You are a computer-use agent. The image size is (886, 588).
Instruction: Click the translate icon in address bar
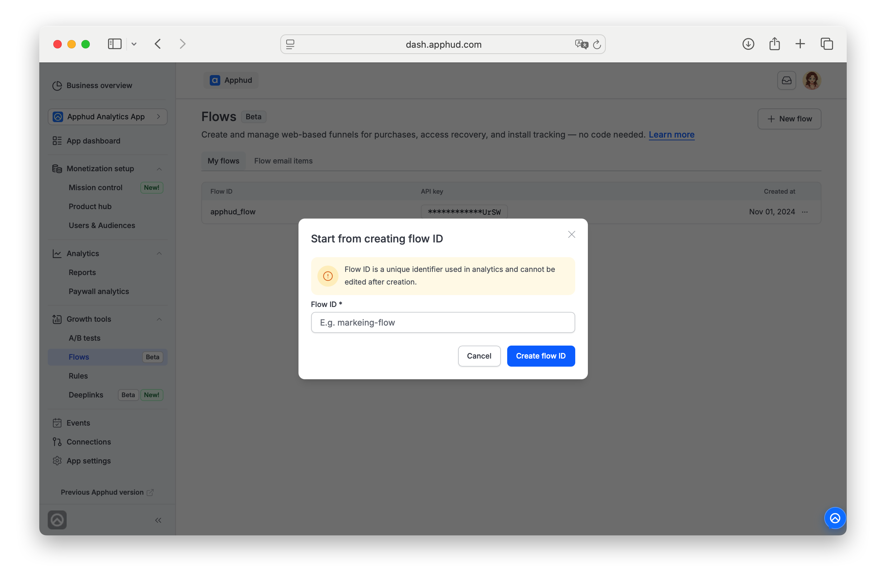tap(581, 44)
